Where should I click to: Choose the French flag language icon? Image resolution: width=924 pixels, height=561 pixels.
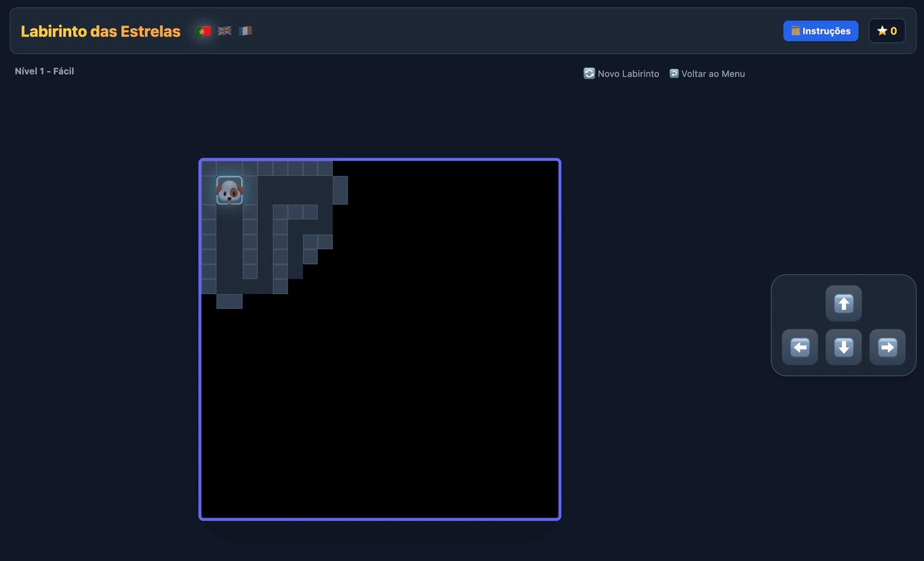(x=245, y=31)
